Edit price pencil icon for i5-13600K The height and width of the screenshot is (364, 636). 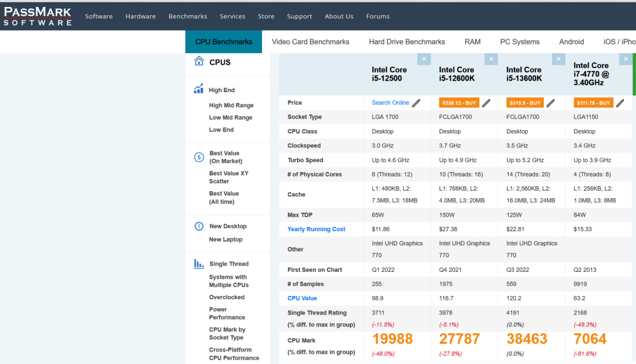[551, 103]
